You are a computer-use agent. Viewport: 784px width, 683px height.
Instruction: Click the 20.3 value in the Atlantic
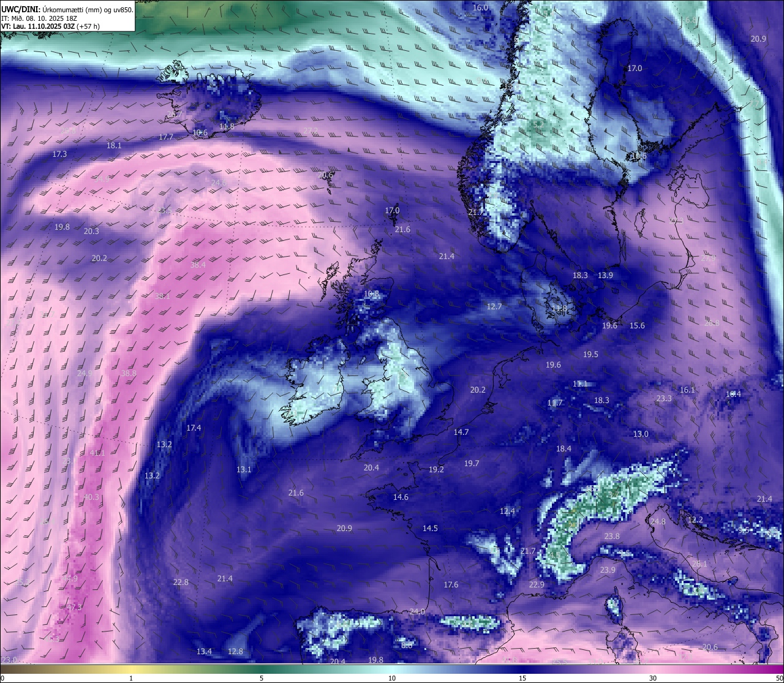(91, 231)
